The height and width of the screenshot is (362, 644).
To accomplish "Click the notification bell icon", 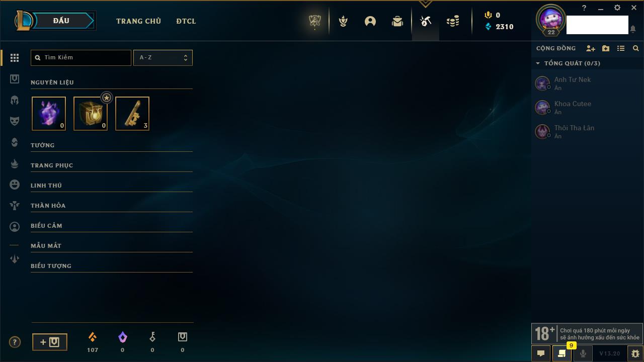I will click(633, 29).
